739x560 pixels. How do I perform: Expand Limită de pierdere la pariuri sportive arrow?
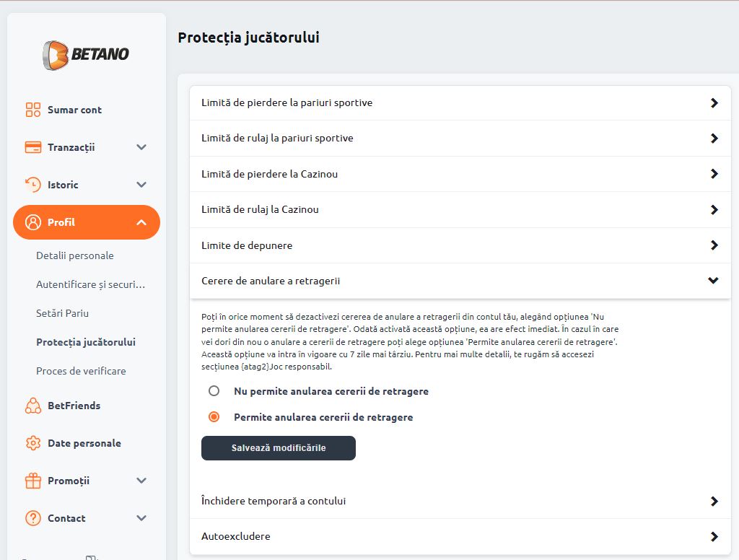pos(714,102)
